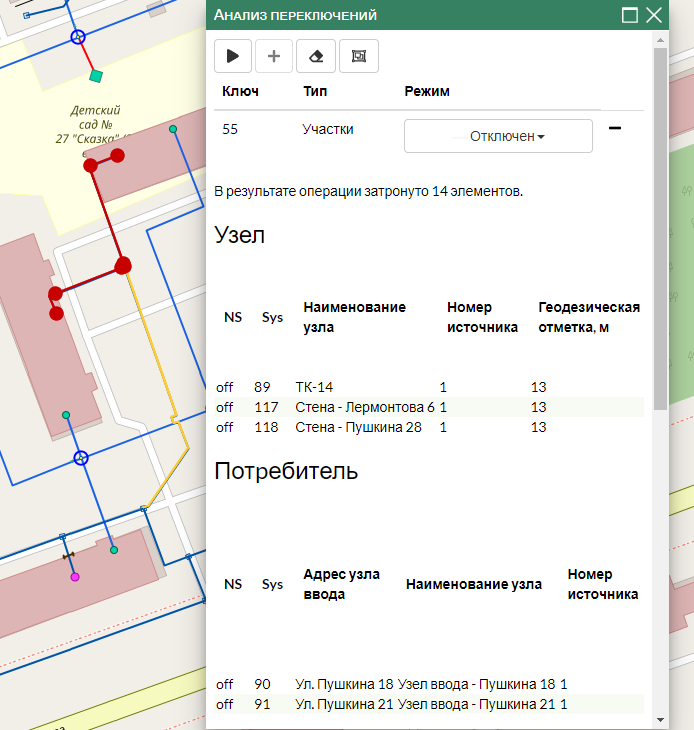Maximize the Анализ переключений panel
The width and height of the screenshot is (694, 730).
[x=630, y=15]
